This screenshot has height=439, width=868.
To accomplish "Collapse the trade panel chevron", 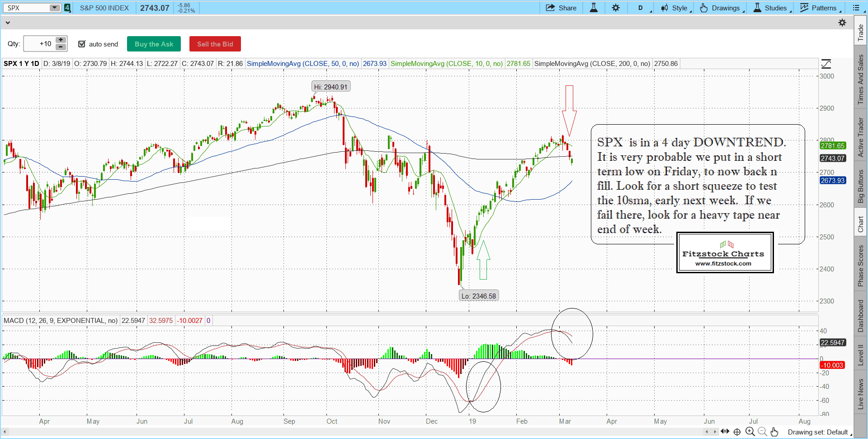I will [7, 23].
